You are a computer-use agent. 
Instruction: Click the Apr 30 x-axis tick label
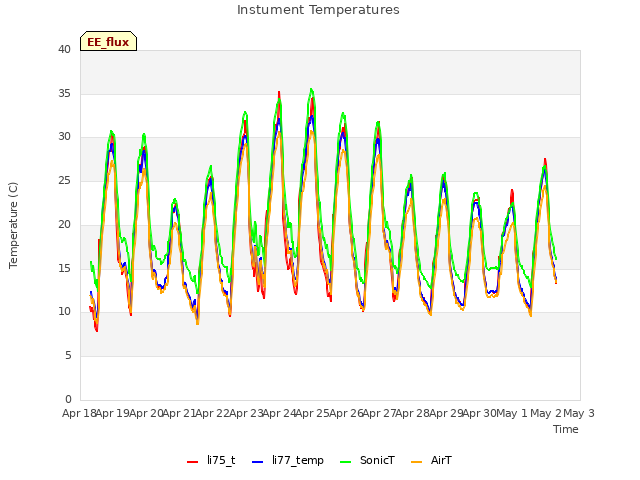coord(480,413)
